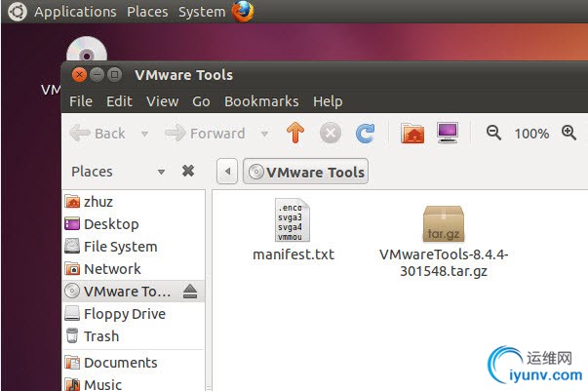Expand the Back history dropdown arrow
The height and width of the screenshot is (391, 588).
tap(144, 134)
